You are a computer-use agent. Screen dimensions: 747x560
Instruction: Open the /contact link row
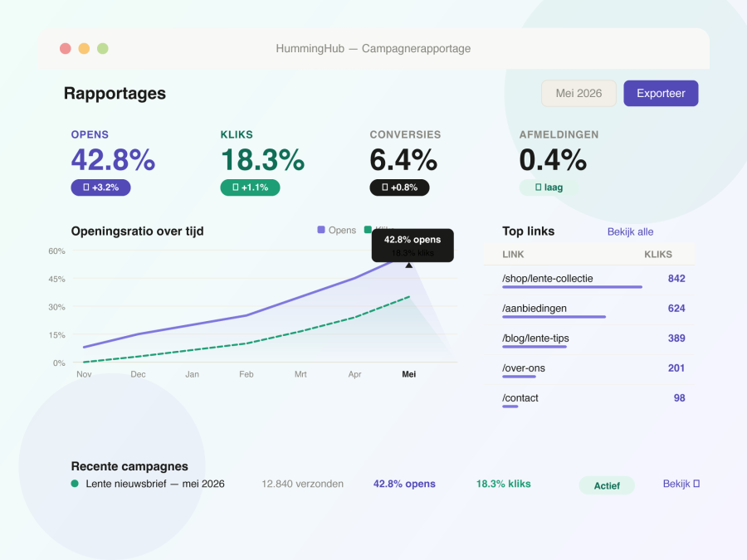tap(588, 400)
